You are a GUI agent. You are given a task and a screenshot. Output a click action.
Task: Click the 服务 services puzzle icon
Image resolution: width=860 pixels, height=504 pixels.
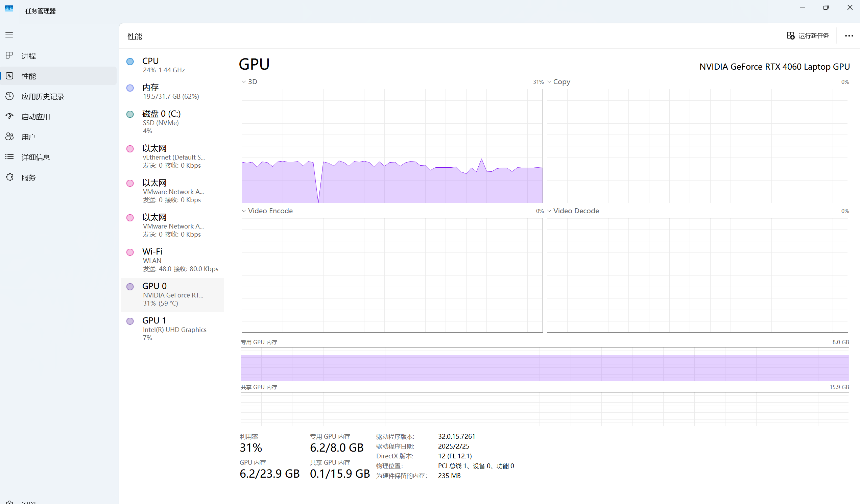point(9,177)
